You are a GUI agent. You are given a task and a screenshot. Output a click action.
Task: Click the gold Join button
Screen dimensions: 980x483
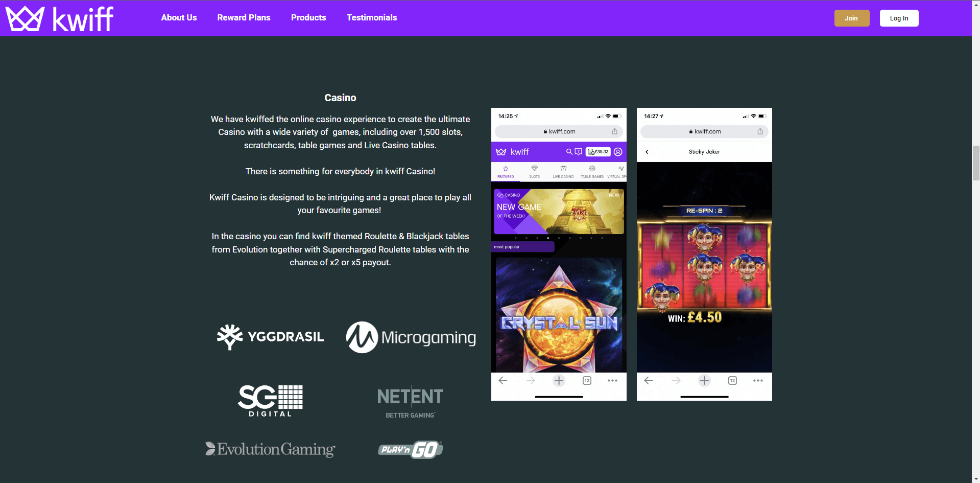tap(852, 18)
